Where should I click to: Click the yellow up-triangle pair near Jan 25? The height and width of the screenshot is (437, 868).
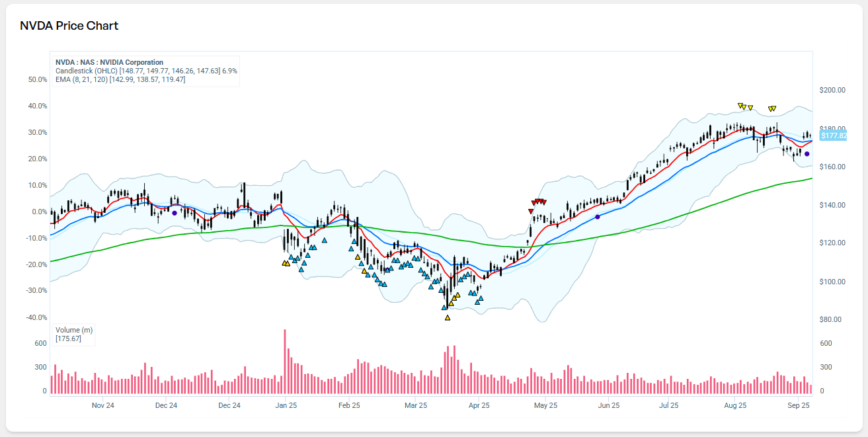coord(286,263)
